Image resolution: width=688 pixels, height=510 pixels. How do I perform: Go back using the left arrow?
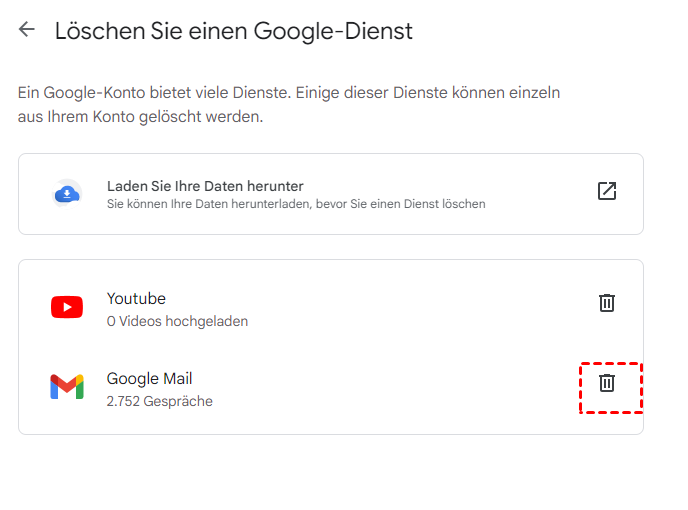click(x=27, y=30)
